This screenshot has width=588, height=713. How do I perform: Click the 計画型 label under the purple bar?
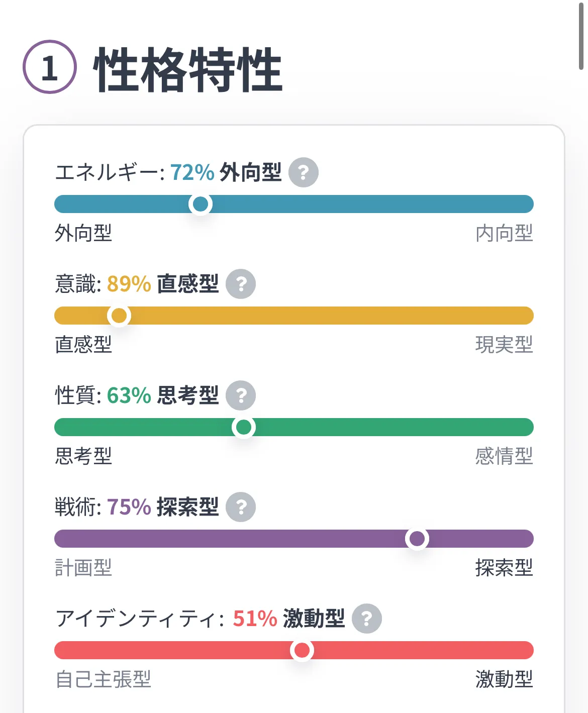click(83, 568)
